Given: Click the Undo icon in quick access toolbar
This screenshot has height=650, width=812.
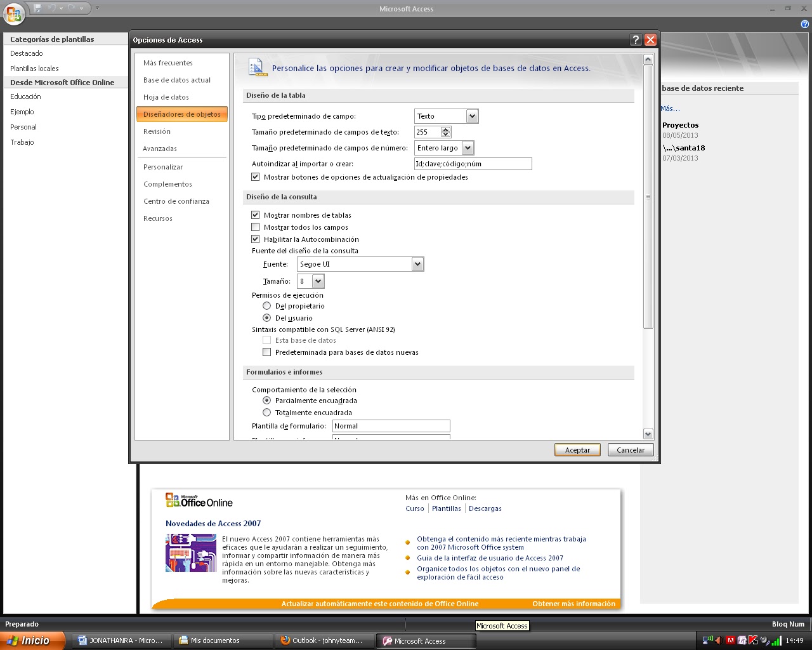Looking at the screenshot, I should (x=52, y=8).
